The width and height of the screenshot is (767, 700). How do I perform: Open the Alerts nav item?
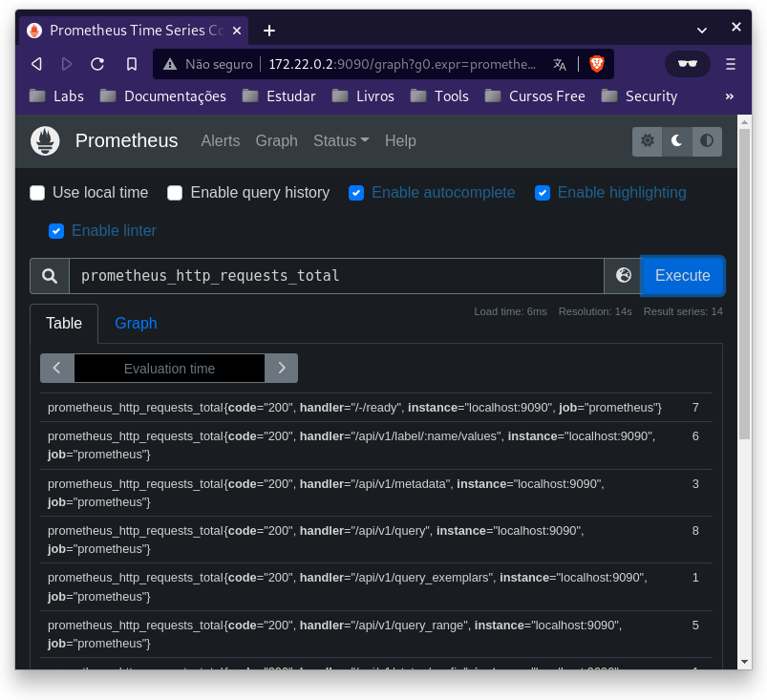[221, 141]
